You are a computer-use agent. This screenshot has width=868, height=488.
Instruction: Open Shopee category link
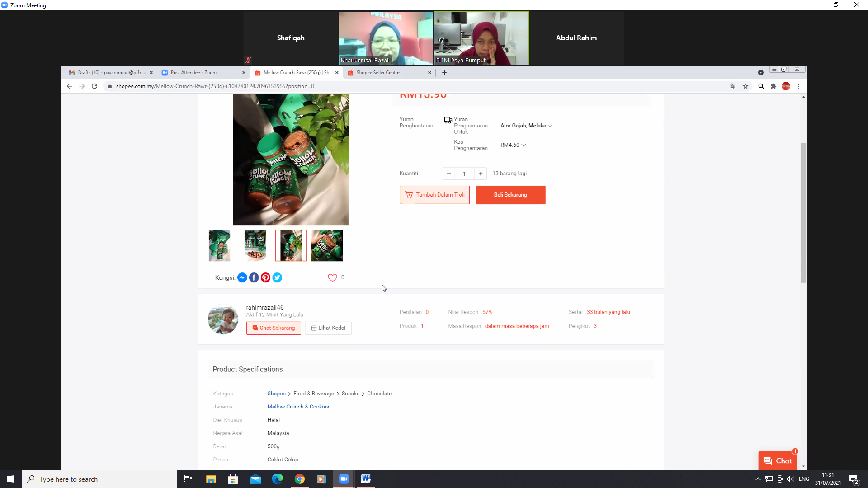pos(276,394)
